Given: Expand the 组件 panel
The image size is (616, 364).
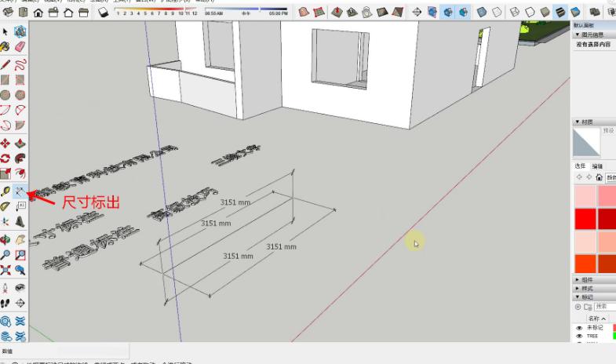Looking at the screenshot, I should (x=578, y=279).
